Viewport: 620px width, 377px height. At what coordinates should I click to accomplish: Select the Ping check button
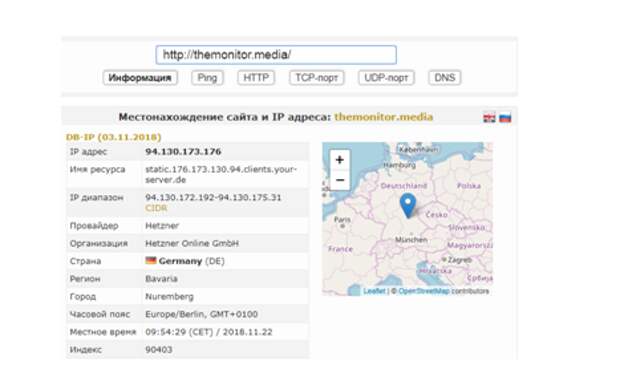point(207,78)
